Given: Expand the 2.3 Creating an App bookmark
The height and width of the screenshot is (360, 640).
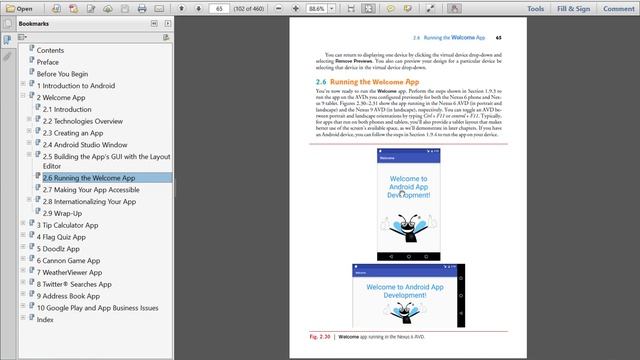Looking at the screenshot, I should point(29,131).
